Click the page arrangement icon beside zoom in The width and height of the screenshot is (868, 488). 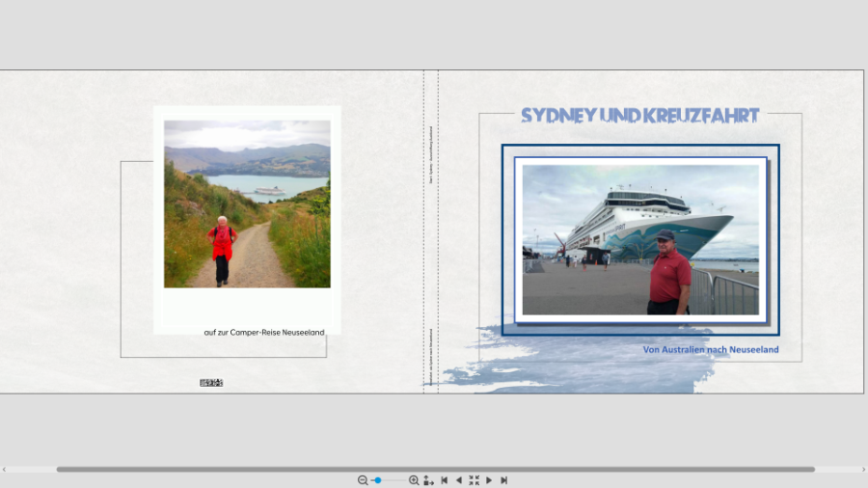[x=428, y=480]
